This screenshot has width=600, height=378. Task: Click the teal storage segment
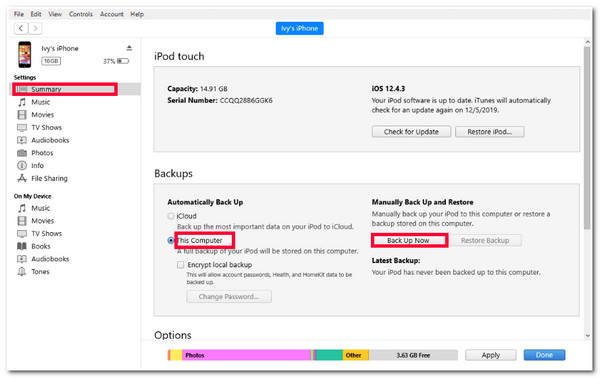[x=329, y=355]
